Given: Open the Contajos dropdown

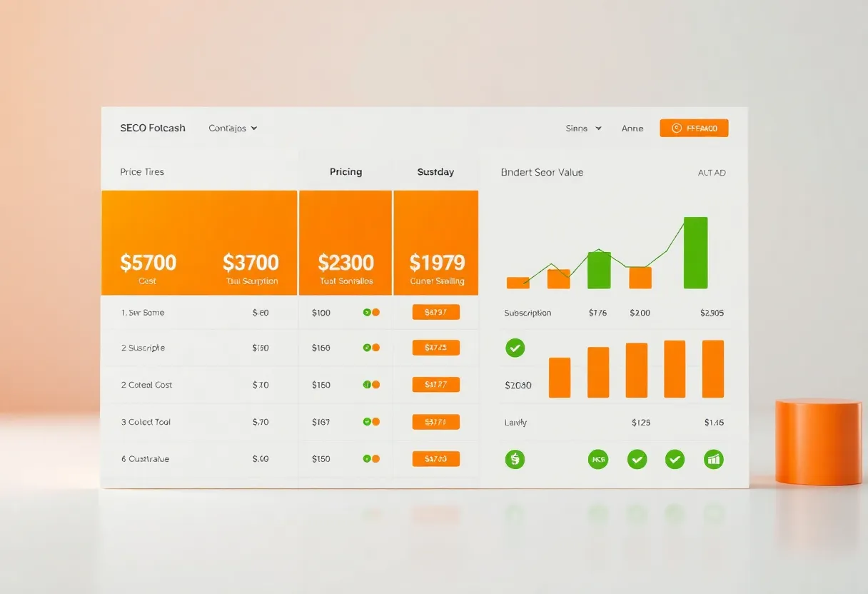Looking at the screenshot, I should pyautogui.click(x=233, y=129).
